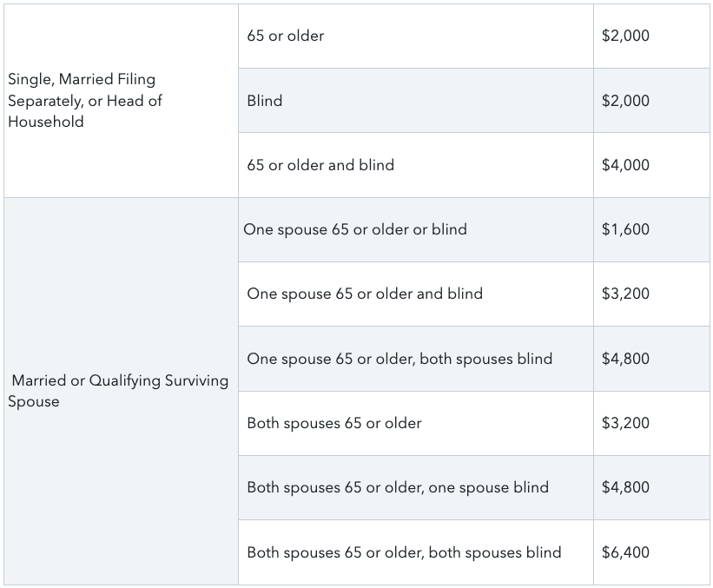Select "One spouse 65 or older or blind" cell
This screenshot has height=588, width=713.
[x=355, y=229]
